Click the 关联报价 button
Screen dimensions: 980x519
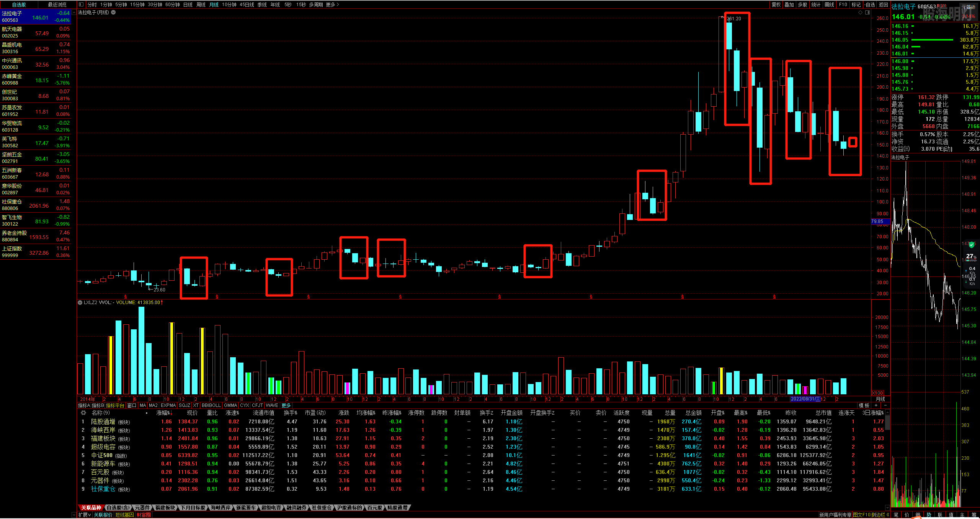tap(103, 515)
